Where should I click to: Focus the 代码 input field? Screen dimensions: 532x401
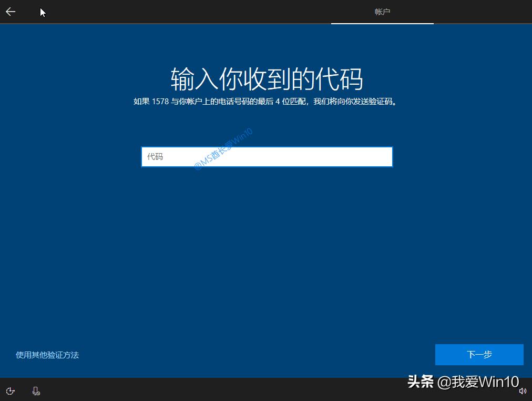(x=267, y=156)
